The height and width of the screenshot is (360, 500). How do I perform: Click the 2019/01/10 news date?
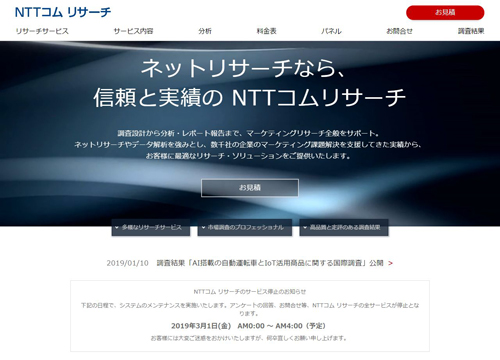(x=127, y=263)
